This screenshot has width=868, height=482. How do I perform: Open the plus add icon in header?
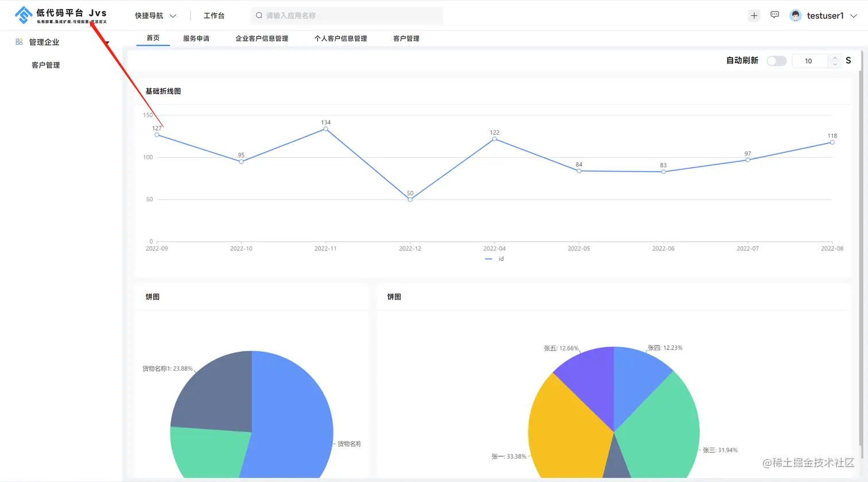point(754,15)
